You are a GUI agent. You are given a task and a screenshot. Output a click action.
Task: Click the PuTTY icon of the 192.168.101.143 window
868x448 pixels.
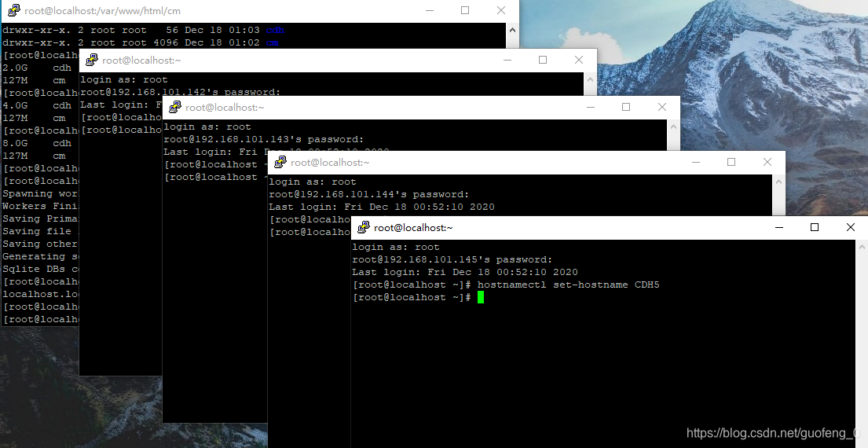coord(175,107)
